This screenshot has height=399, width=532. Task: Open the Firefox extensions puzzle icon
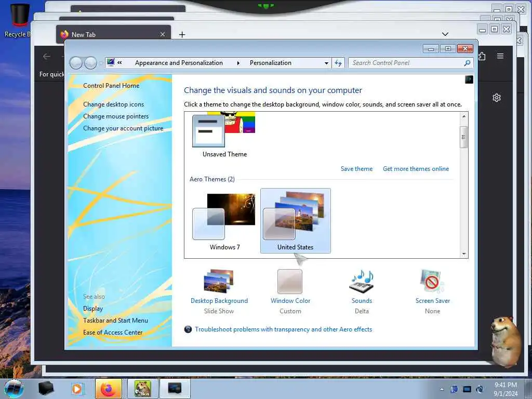(x=482, y=56)
